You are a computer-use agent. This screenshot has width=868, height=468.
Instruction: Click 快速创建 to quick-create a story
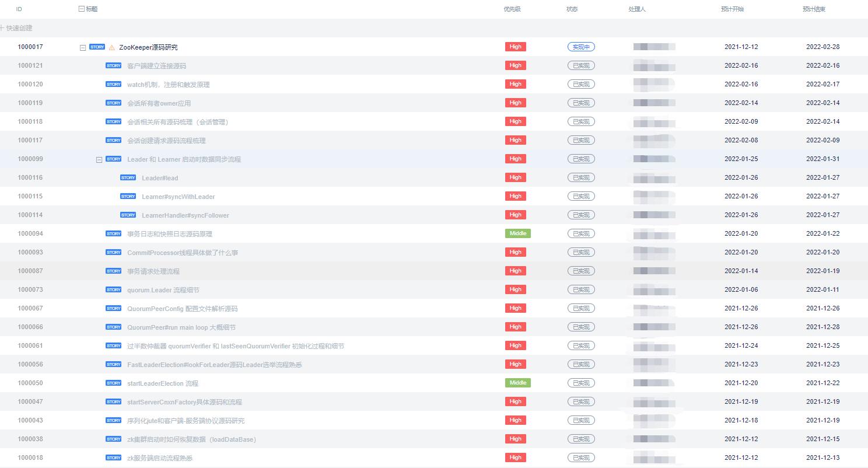coord(16,28)
